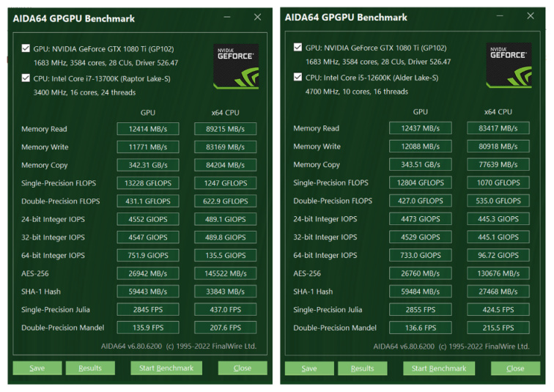The image size is (554, 392).
Task: Save results in the i7-13700K window
Action: tap(37, 368)
